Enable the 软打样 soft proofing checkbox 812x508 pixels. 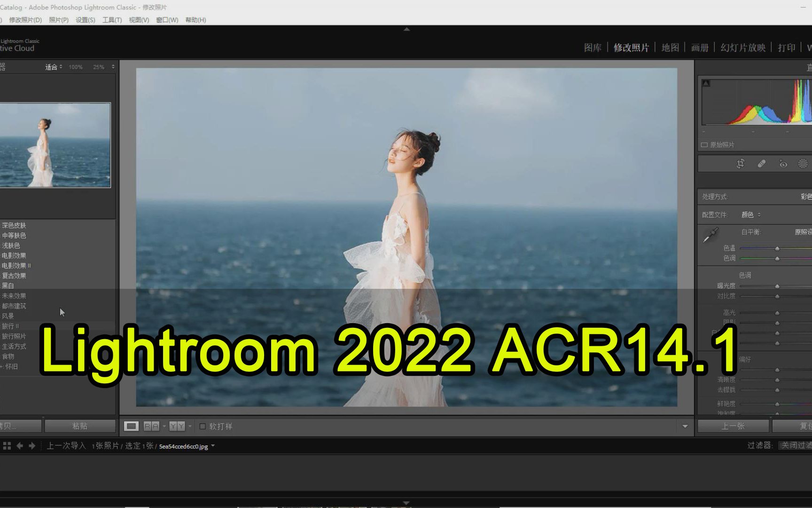(203, 426)
